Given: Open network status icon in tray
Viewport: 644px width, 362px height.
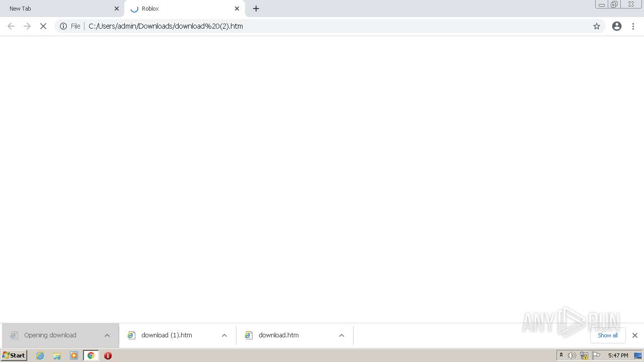Looking at the screenshot, I should tap(584, 355).
